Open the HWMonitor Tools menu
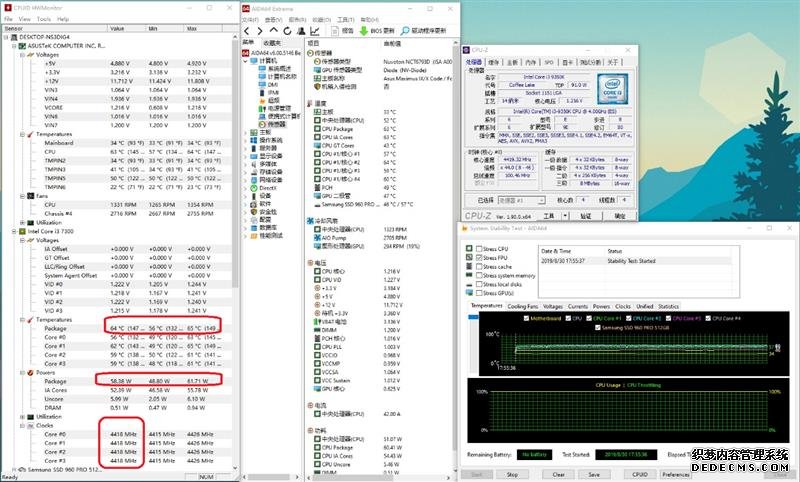800x482 pixels. (x=44, y=19)
